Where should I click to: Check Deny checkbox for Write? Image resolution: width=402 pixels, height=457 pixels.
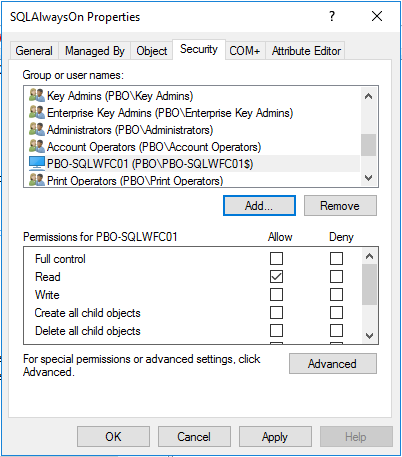tap(336, 294)
